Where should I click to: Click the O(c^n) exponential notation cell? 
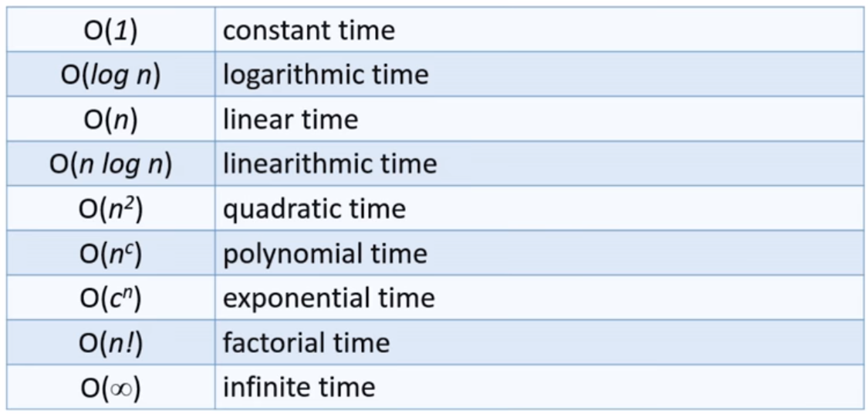tap(110, 298)
